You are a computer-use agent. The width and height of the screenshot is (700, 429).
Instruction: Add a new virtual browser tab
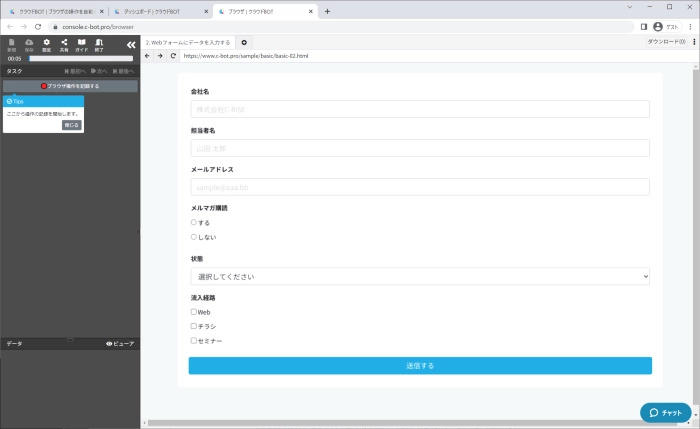(245, 42)
